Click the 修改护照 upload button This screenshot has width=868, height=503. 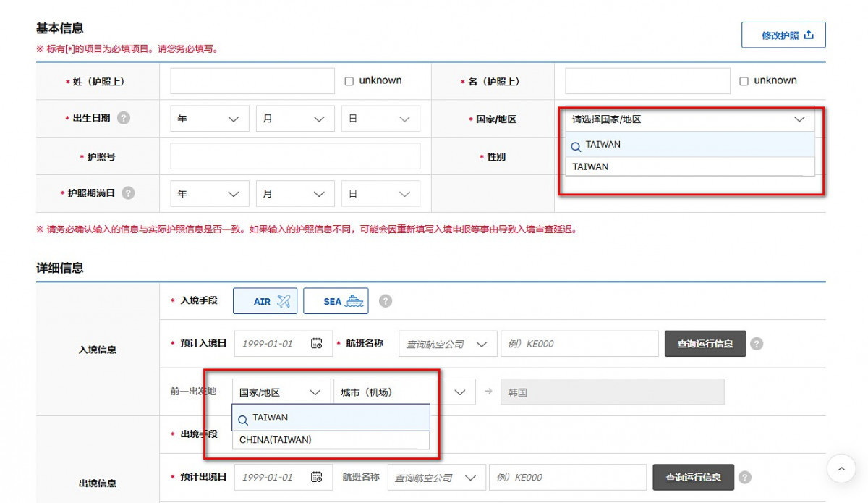[783, 34]
